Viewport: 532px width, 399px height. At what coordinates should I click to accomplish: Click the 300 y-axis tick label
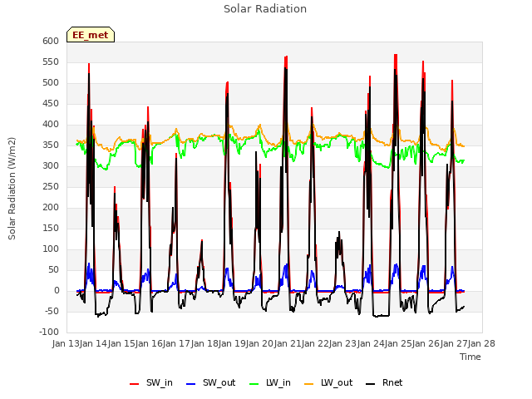coord(51,166)
